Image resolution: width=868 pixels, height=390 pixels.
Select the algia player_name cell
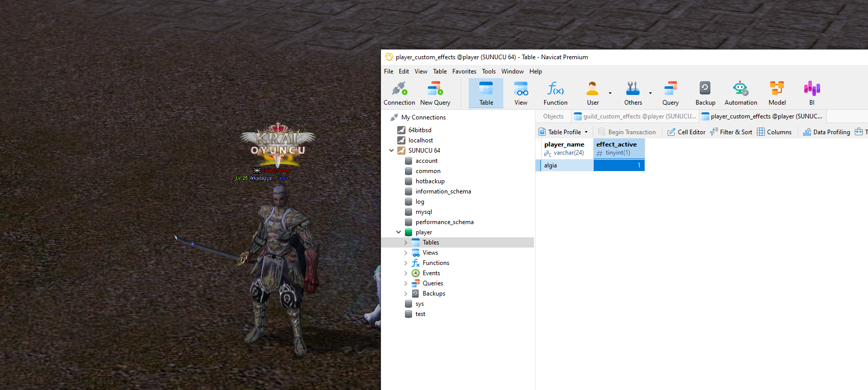point(565,165)
